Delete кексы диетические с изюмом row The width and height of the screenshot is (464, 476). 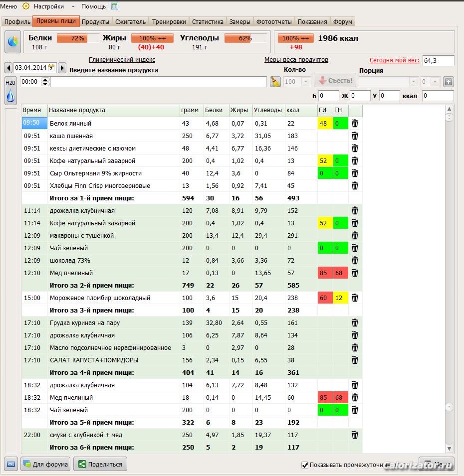[x=355, y=148]
